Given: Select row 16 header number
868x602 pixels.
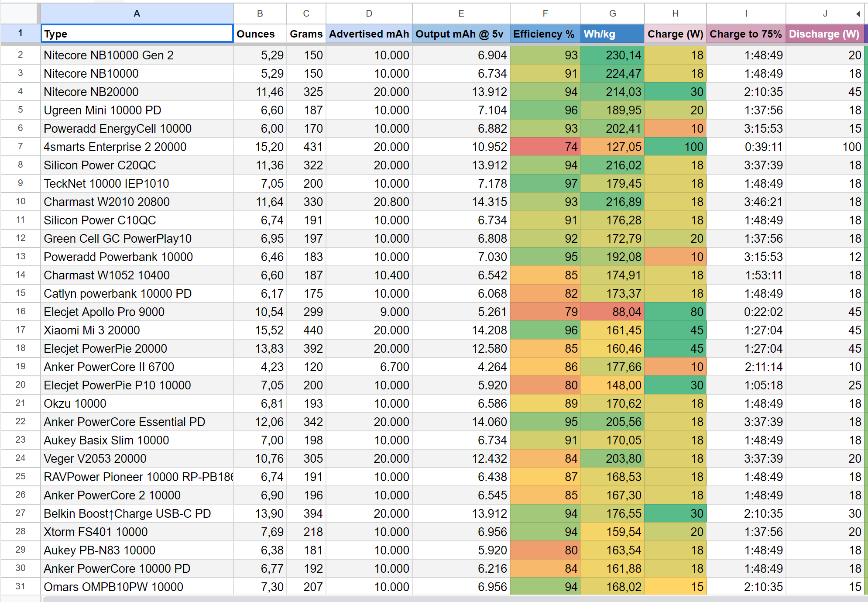Looking at the screenshot, I should (x=20, y=311).
